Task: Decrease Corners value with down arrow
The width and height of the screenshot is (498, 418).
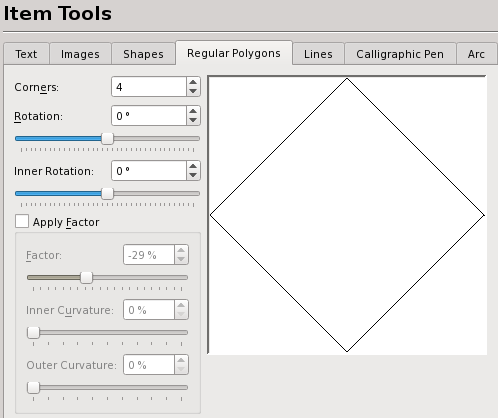Action: click(x=193, y=91)
